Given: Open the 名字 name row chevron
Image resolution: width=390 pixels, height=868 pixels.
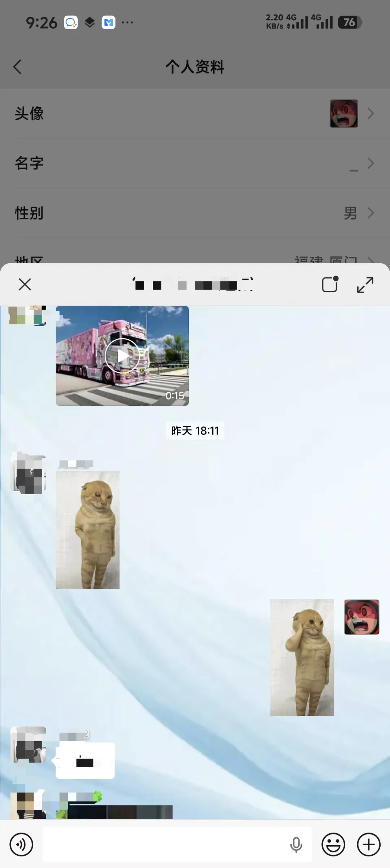Looking at the screenshot, I should [x=370, y=163].
